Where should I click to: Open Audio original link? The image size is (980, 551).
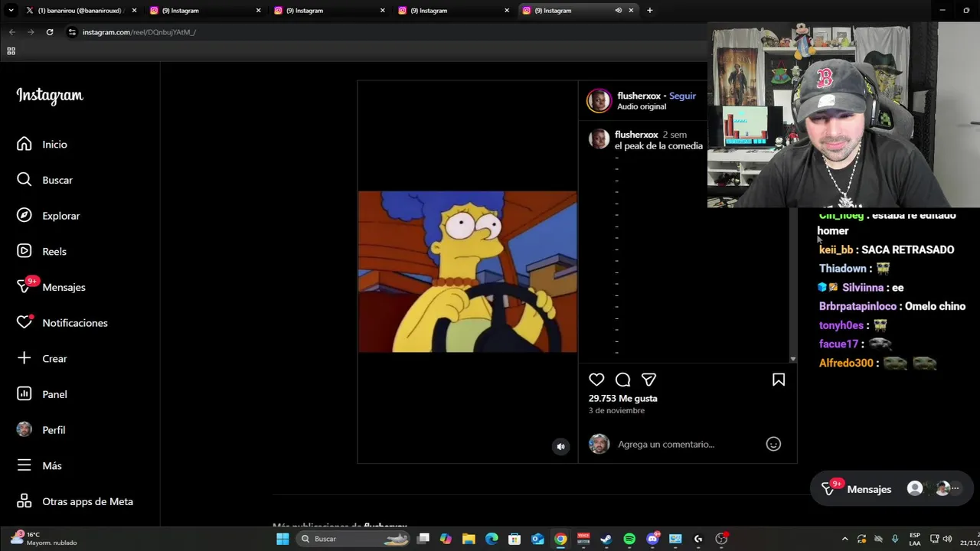coord(642,106)
